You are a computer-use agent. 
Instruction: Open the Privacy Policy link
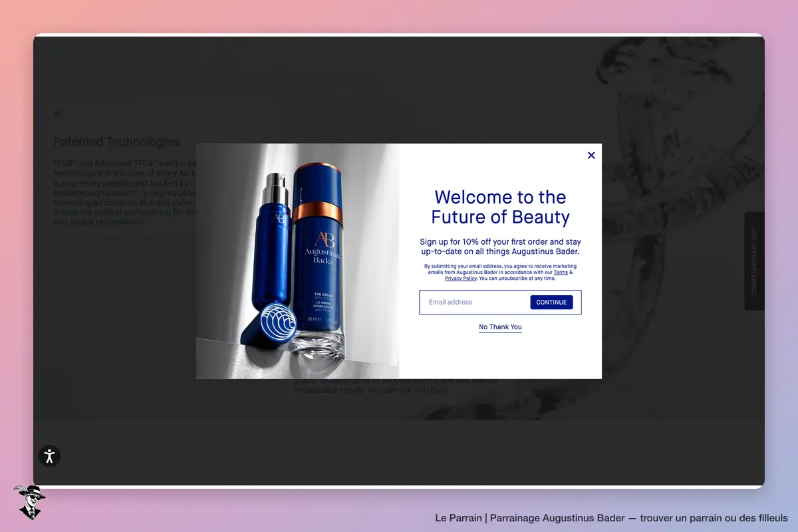point(461,279)
